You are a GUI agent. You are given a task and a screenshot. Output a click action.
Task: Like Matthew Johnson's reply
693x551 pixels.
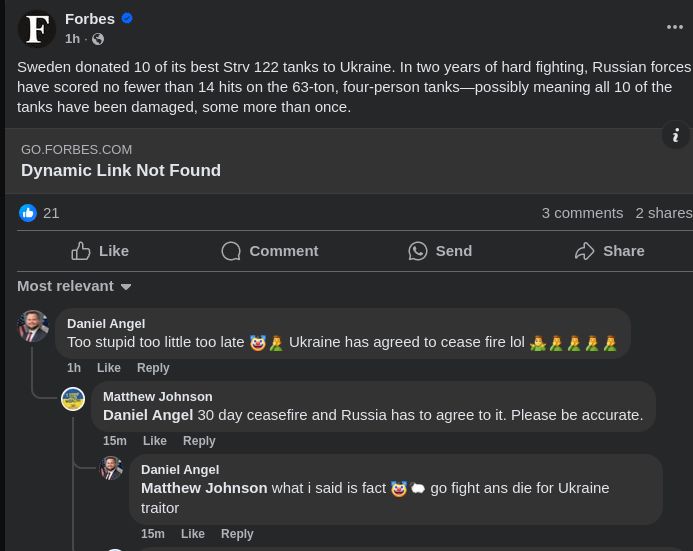pos(155,441)
